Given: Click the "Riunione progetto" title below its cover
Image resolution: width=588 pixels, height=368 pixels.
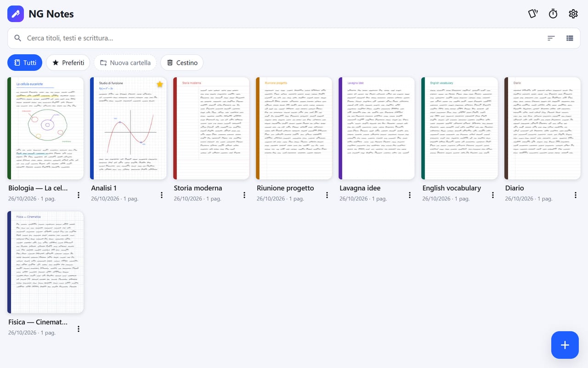Looking at the screenshot, I should 285,188.
